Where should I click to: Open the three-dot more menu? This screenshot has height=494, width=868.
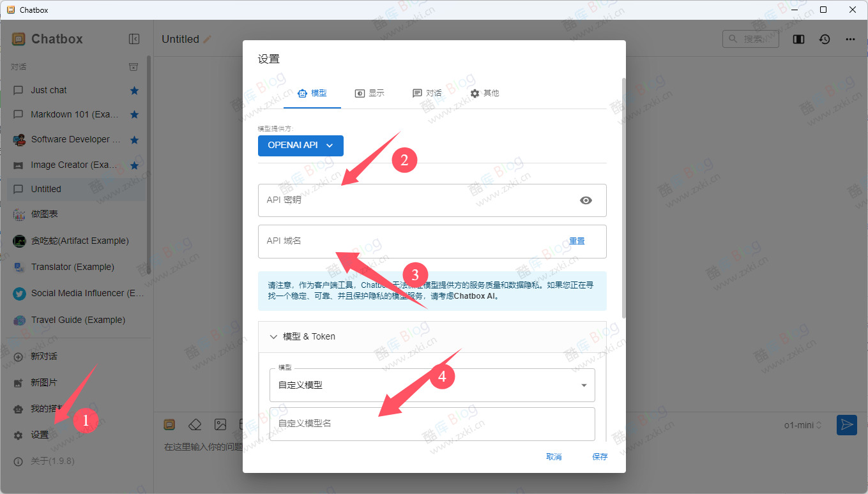850,39
